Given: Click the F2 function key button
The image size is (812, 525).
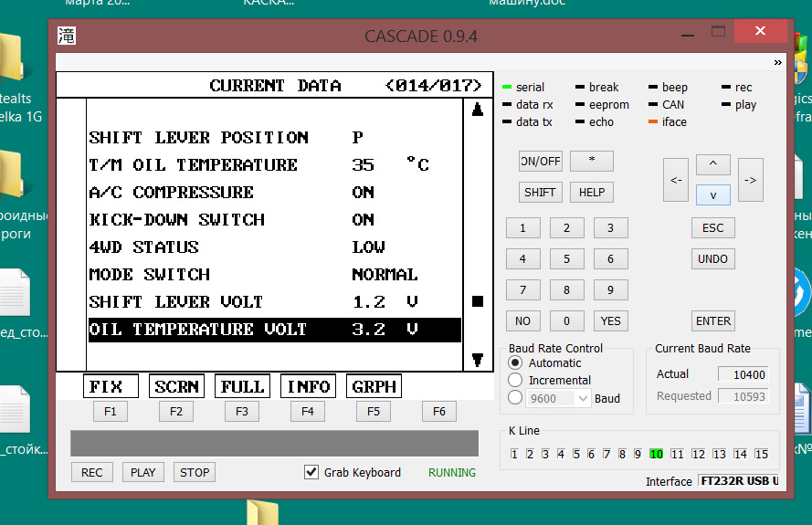Looking at the screenshot, I should coord(176,412).
